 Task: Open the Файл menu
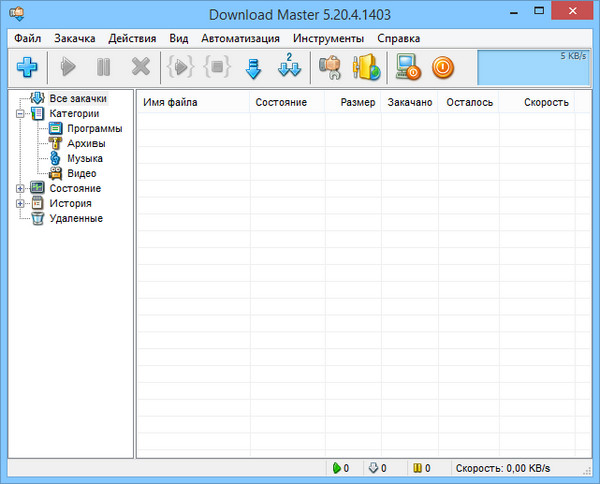pyautogui.click(x=27, y=38)
